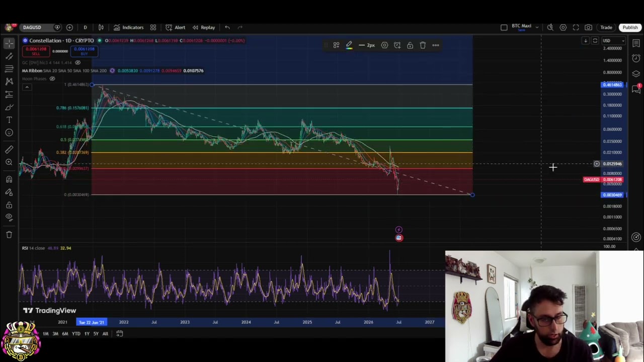Image resolution: width=644 pixels, height=362 pixels.
Task: Open more options in floating drawing toolbar
Action: click(436, 45)
